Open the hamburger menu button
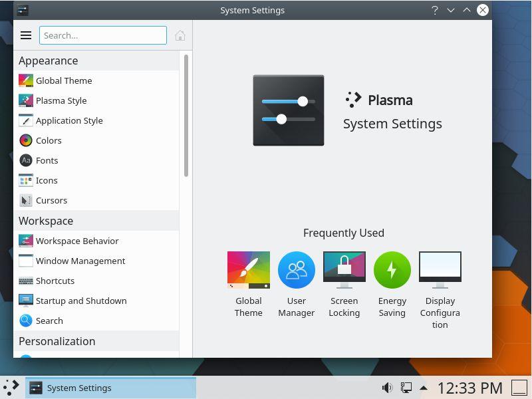Viewport: 532px width, 399px height. (26, 35)
